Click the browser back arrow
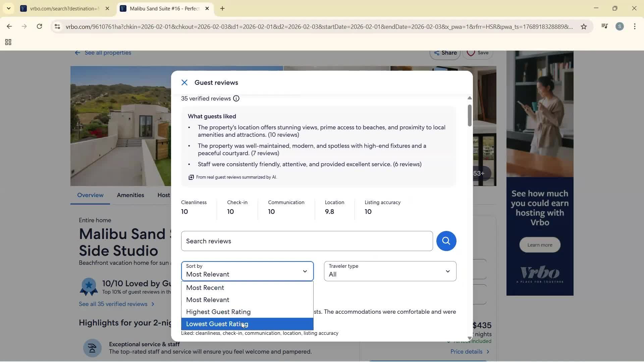This screenshot has width=644, height=362. 9,26
